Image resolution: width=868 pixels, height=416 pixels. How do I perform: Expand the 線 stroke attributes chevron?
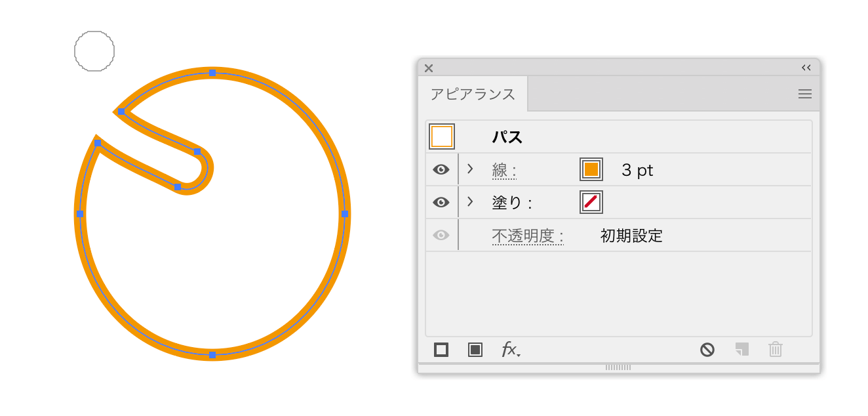click(x=470, y=169)
